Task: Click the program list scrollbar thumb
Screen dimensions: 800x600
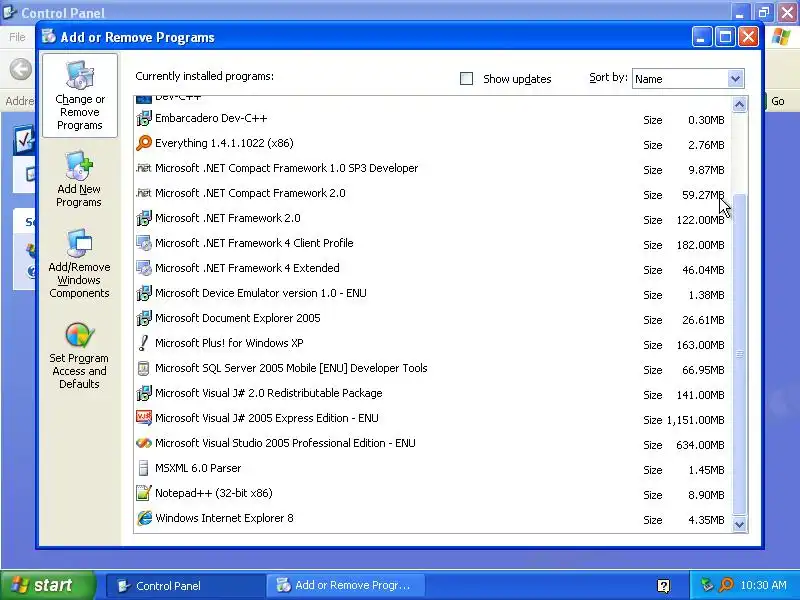Action: coord(739,354)
